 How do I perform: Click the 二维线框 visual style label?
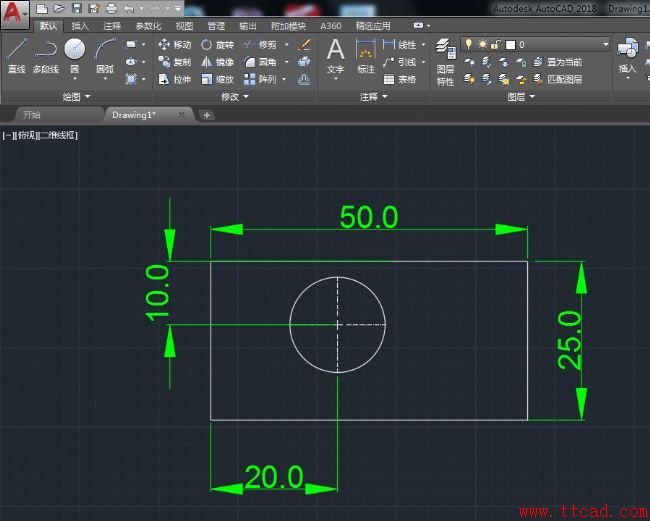pos(58,135)
